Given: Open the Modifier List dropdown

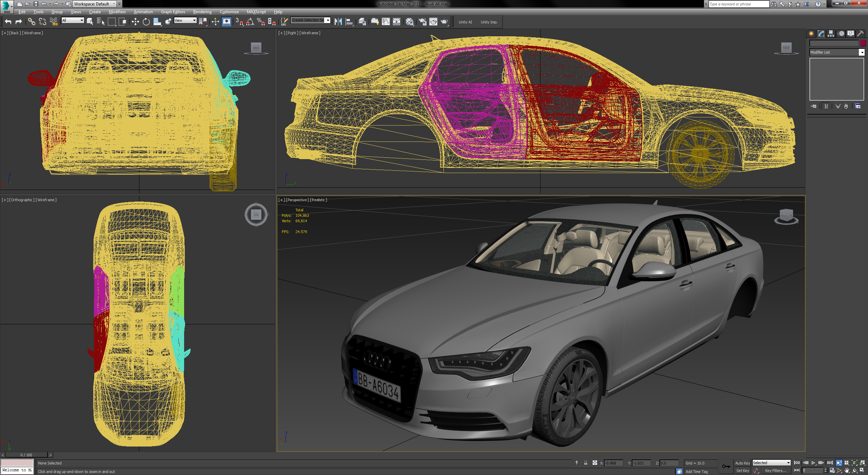Looking at the screenshot, I should point(837,52).
